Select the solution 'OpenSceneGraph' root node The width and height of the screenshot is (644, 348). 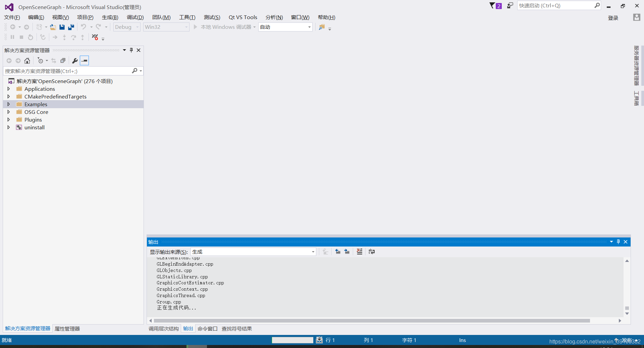pyautogui.click(x=65, y=81)
